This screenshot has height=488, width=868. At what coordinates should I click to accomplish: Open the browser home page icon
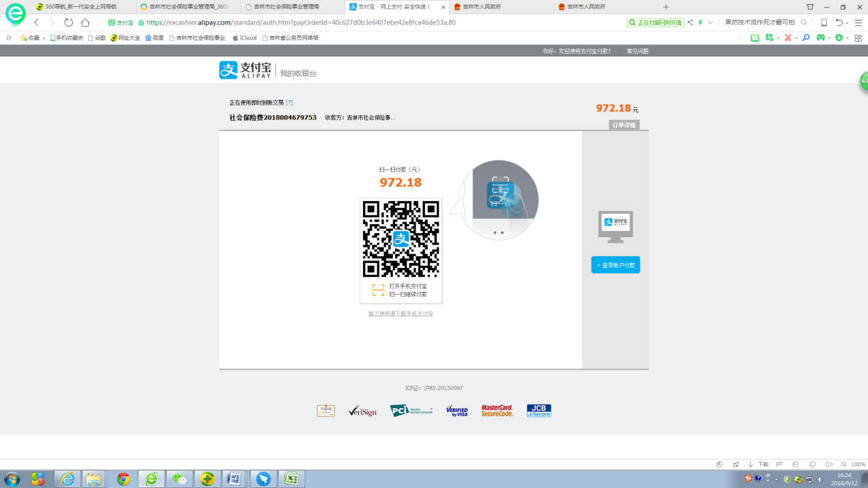tap(85, 23)
